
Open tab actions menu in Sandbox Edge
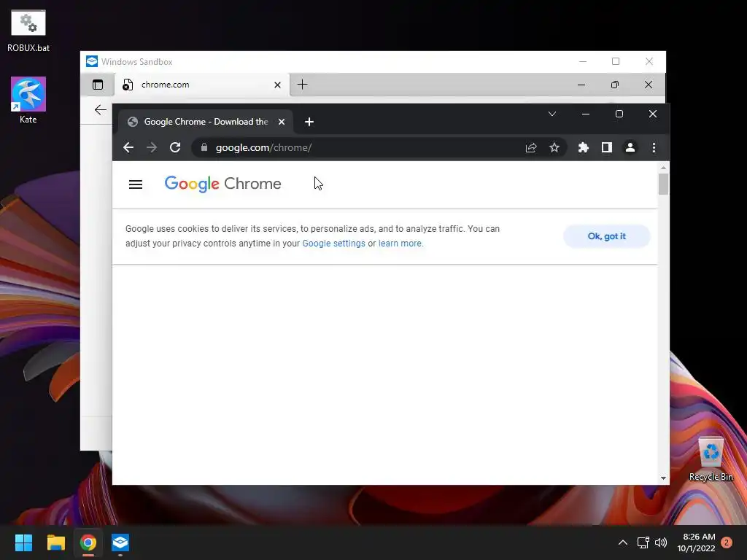point(98,85)
